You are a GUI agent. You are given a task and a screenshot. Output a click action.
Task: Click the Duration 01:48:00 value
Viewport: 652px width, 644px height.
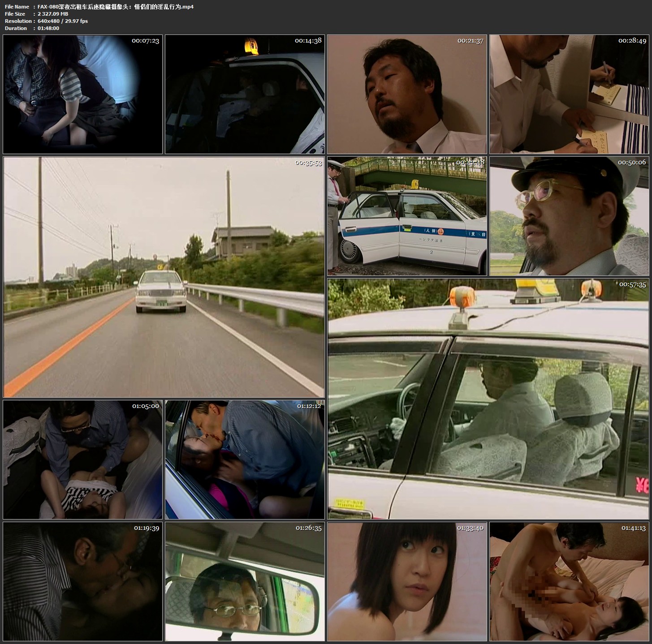49,28
